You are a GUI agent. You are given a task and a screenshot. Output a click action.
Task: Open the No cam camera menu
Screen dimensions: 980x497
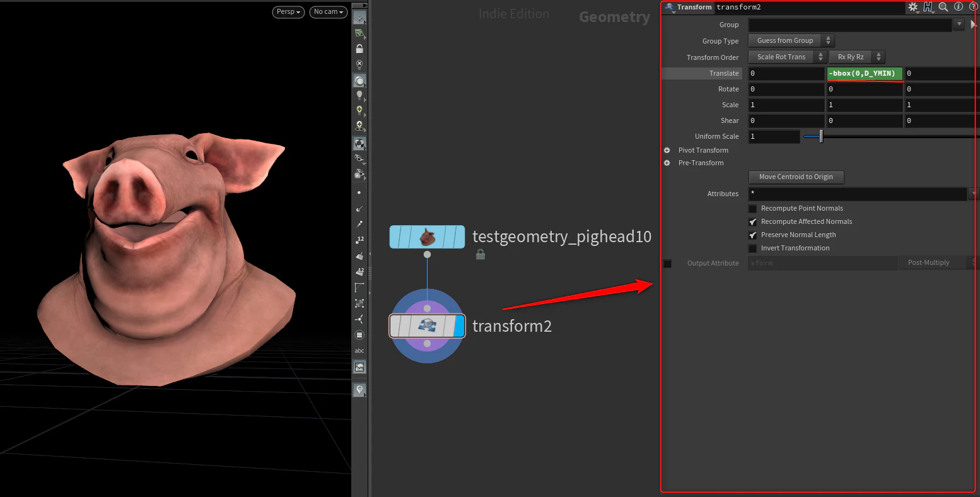coord(329,12)
